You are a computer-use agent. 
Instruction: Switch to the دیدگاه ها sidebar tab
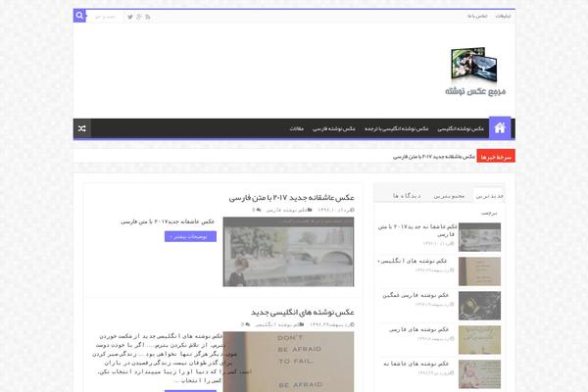(x=407, y=196)
